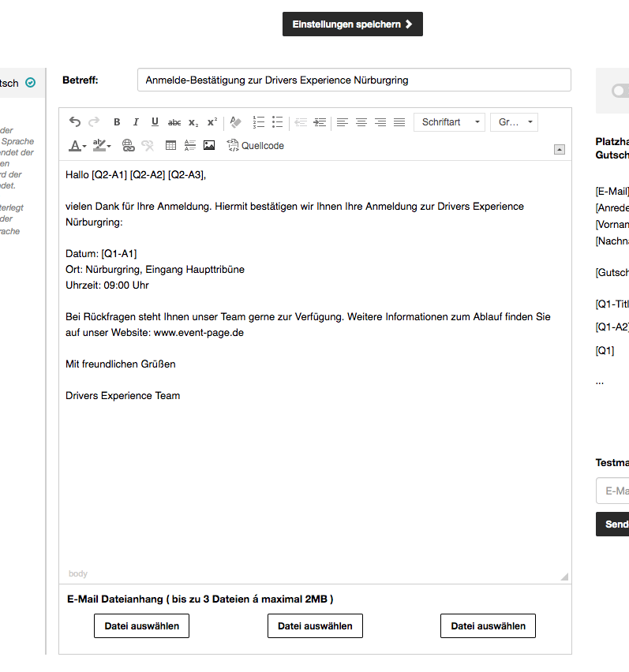This screenshot has height=672, width=629.
Task: Click the www.event-page.de text
Action: tap(199, 333)
